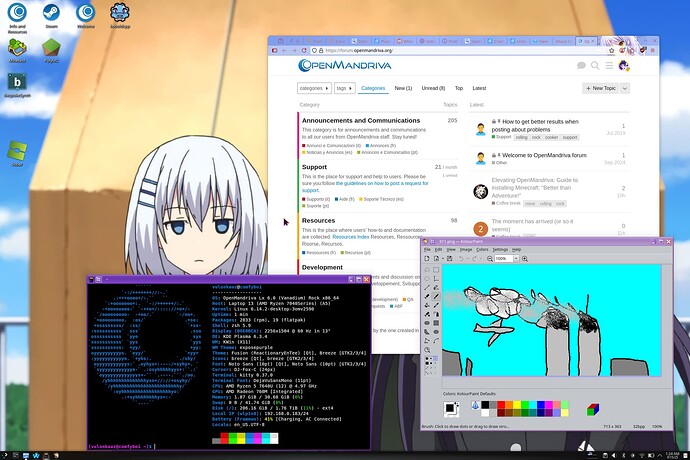Expand the forum tags filter dropdown
Viewport: 690px width, 460px height.
point(345,88)
